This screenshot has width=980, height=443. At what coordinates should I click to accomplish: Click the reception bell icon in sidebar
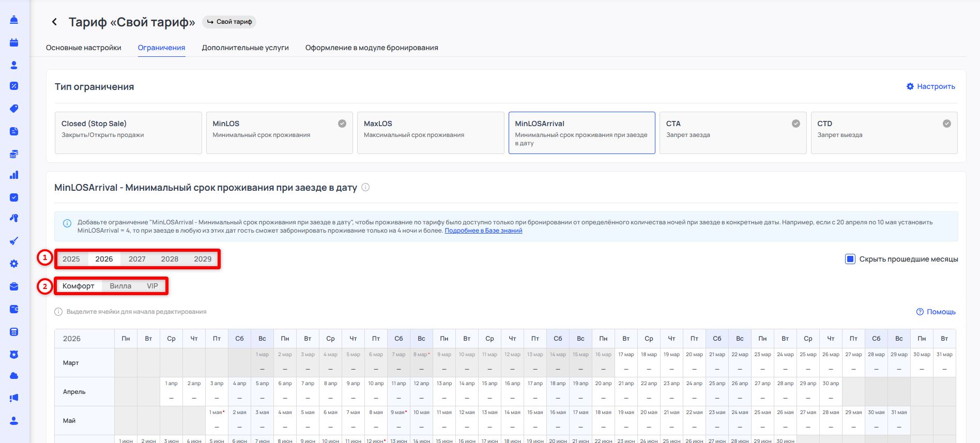[14, 20]
